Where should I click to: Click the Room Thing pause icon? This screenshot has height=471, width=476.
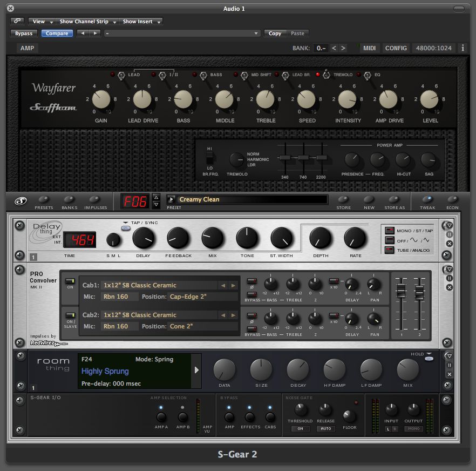click(450, 365)
